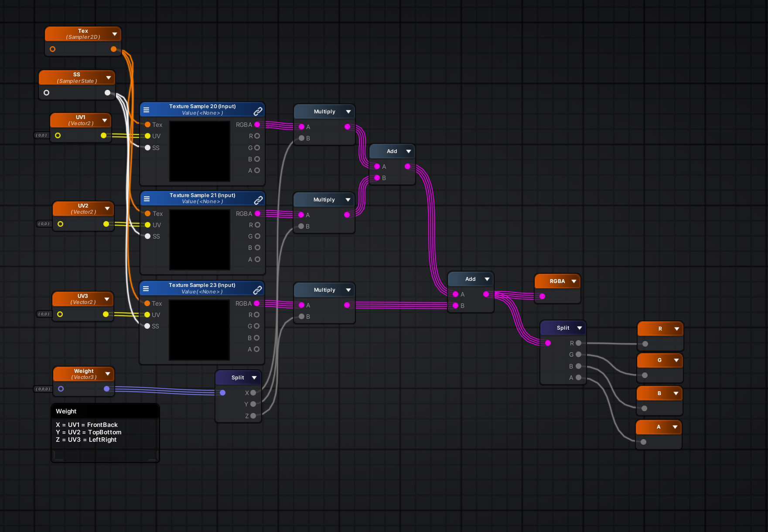Select the R output node
Screen dimensions: 768x532
tap(660, 328)
